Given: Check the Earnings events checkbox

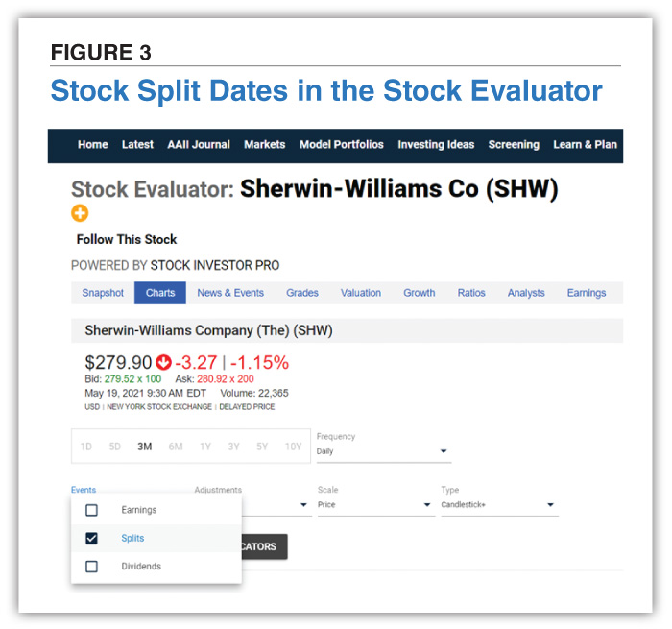Looking at the screenshot, I should coord(92,510).
